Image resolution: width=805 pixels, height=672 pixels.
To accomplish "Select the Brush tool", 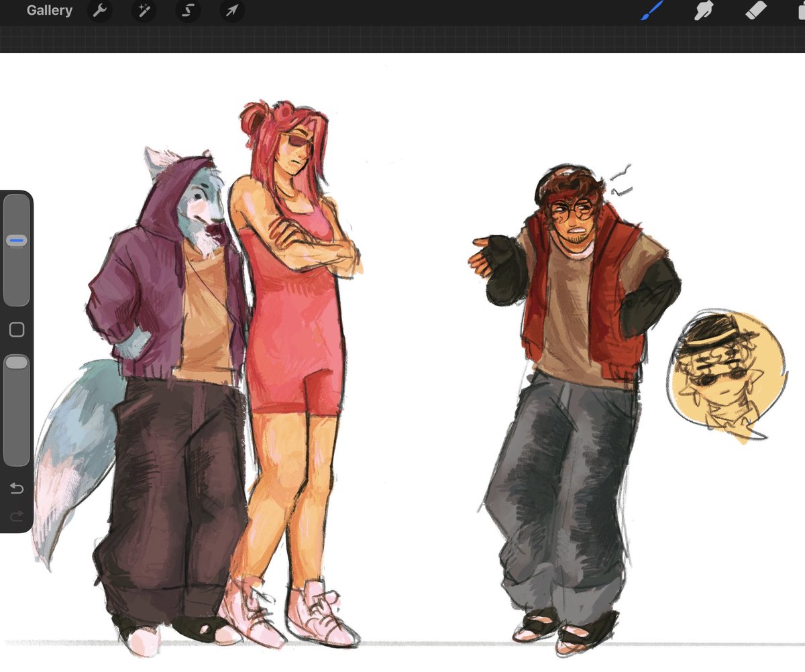I will tap(651, 11).
